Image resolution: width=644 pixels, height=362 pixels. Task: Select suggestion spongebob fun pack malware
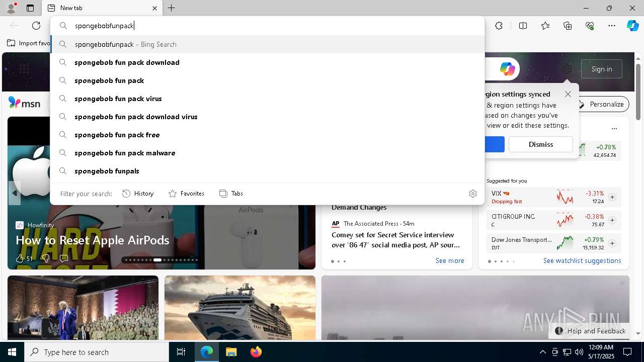pyautogui.click(x=267, y=153)
